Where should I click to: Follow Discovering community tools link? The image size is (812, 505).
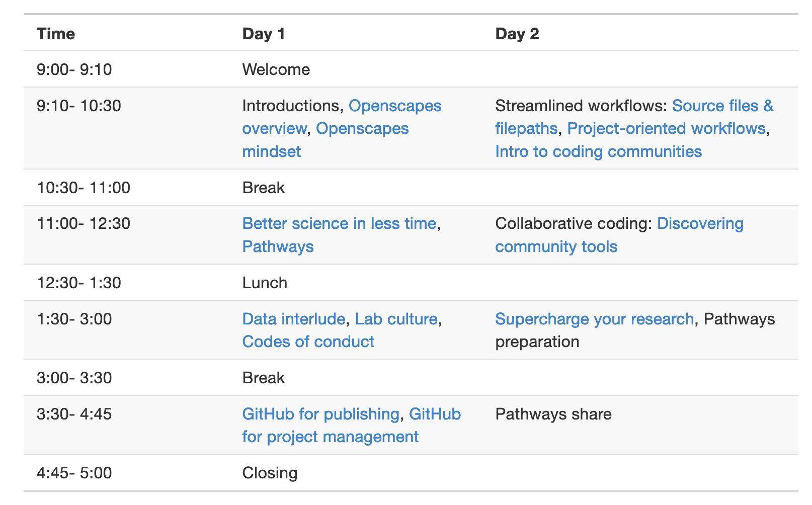coord(700,224)
